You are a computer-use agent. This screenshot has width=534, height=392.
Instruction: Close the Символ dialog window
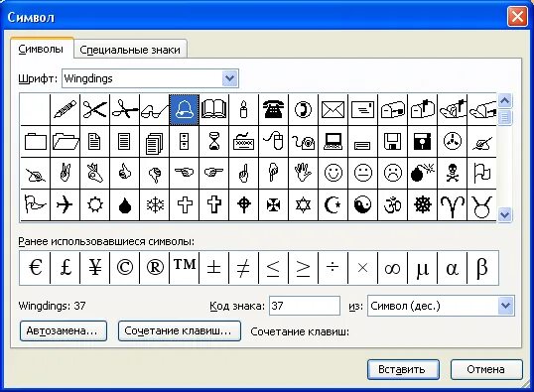pos(517,16)
